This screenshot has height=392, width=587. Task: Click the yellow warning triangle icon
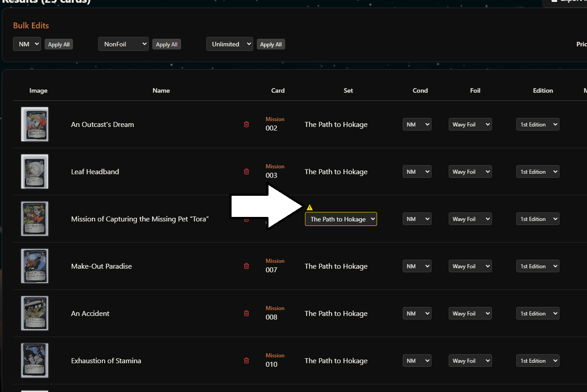point(309,207)
